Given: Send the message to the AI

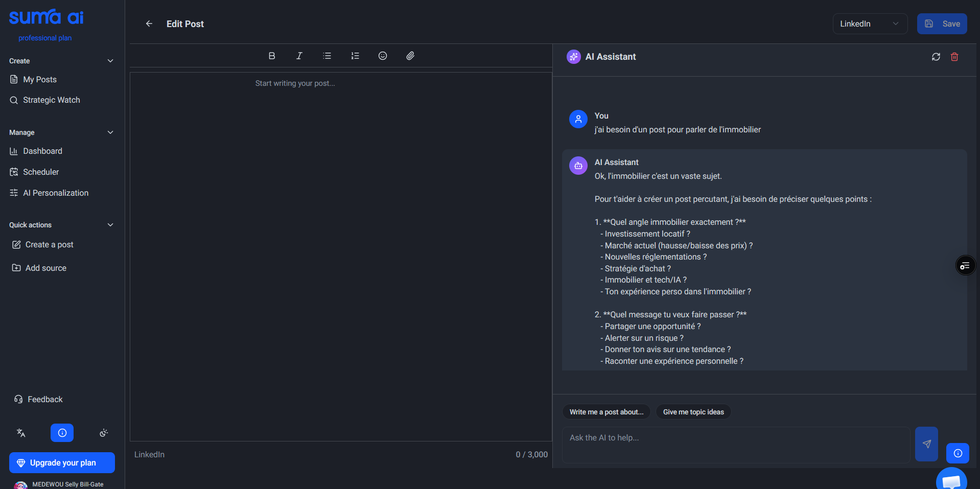Looking at the screenshot, I should [926, 444].
